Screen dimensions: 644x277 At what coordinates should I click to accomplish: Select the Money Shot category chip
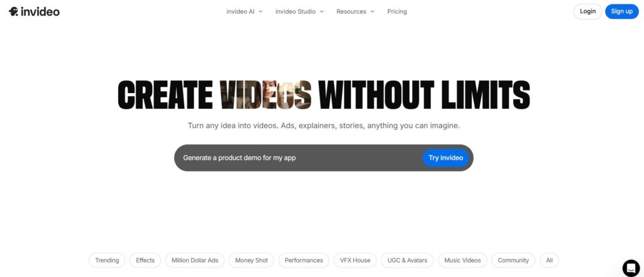252,260
